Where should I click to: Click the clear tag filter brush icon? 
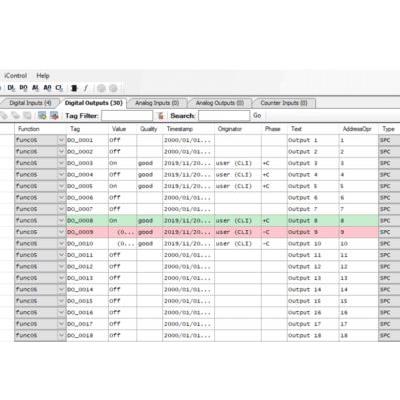[x=161, y=116]
